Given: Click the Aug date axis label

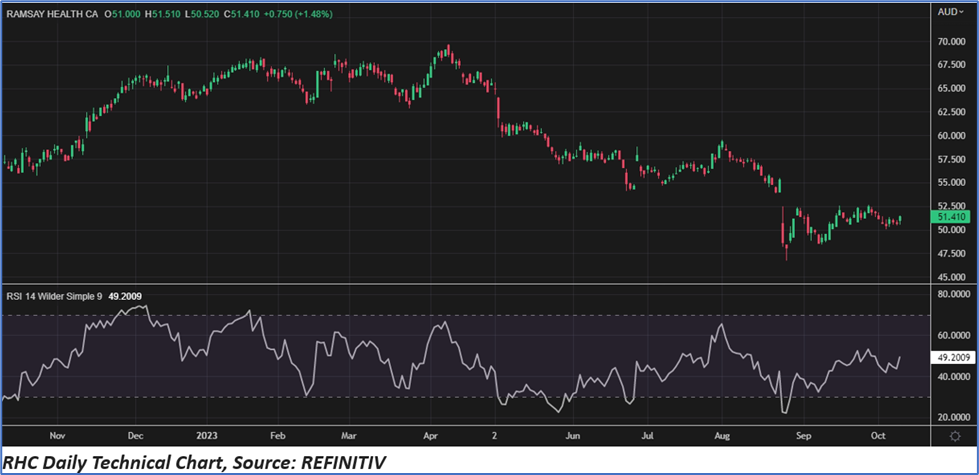Looking at the screenshot, I should [x=722, y=436].
